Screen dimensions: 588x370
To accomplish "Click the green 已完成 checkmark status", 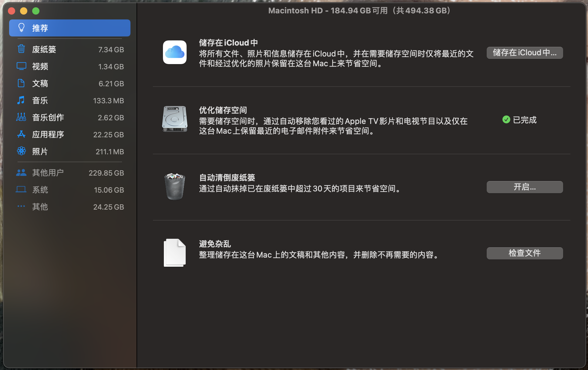I will [506, 120].
